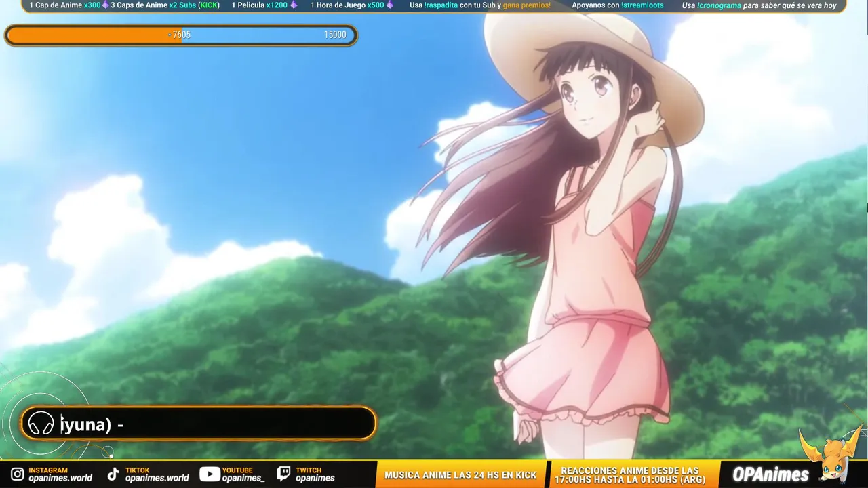Click the '!streamloots' command text
The width and height of the screenshot is (868, 488).
642,5
